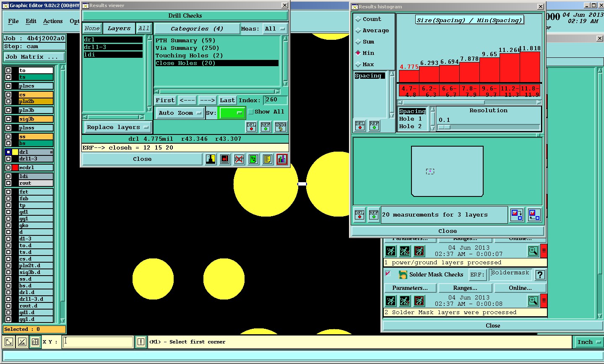Click the previous <--- button
The image size is (604, 364).
click(187, 101)
